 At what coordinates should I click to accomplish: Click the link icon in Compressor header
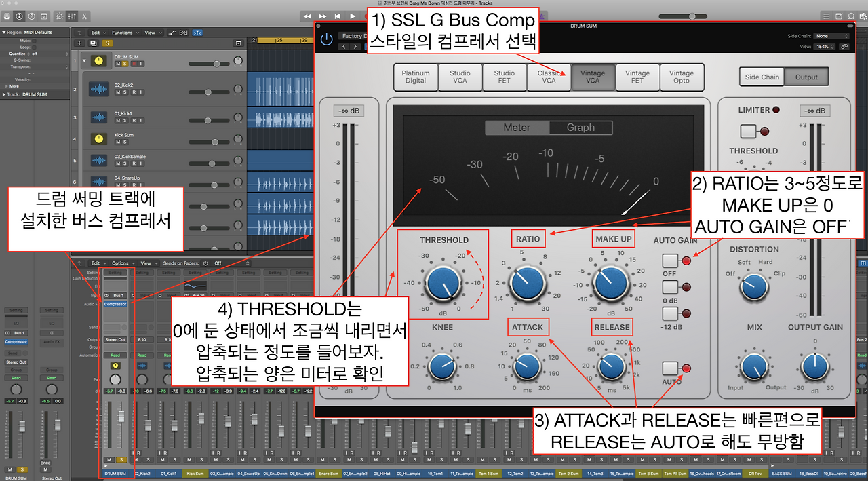click(x=844, y=47)
